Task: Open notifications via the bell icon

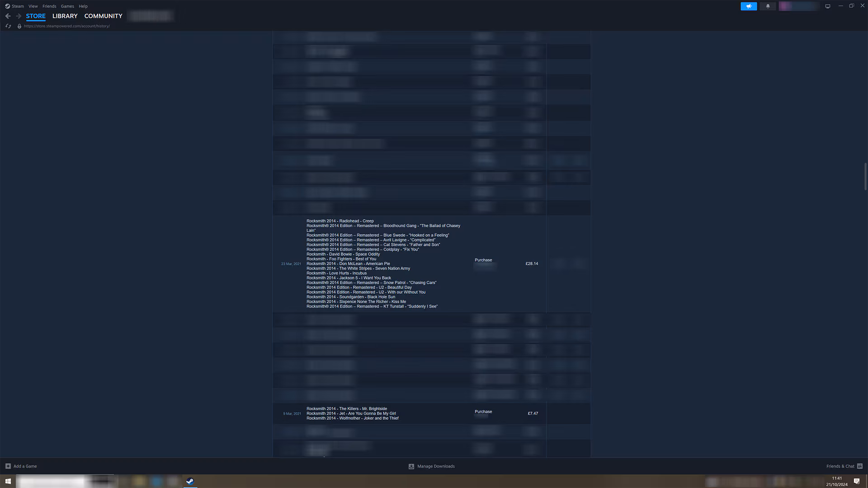Action: click(x=768, y=6)
